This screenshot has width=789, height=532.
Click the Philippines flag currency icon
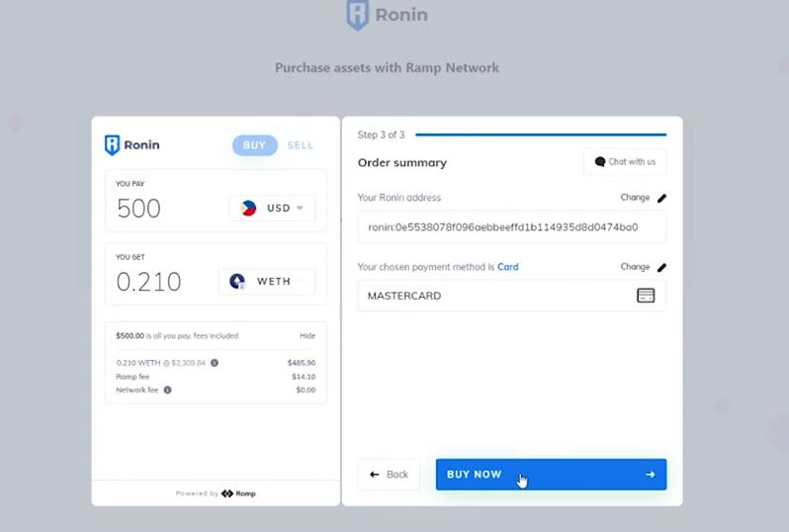click(247, 208)
